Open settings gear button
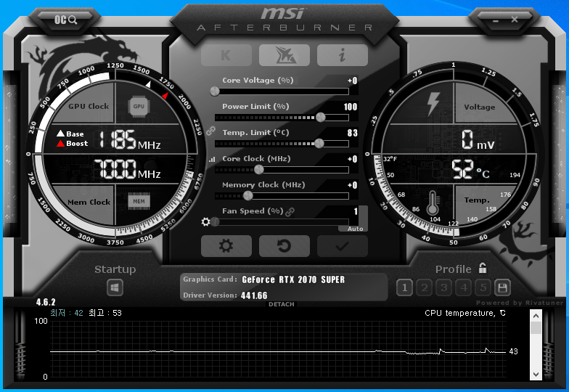 click(x=226, y=246)
